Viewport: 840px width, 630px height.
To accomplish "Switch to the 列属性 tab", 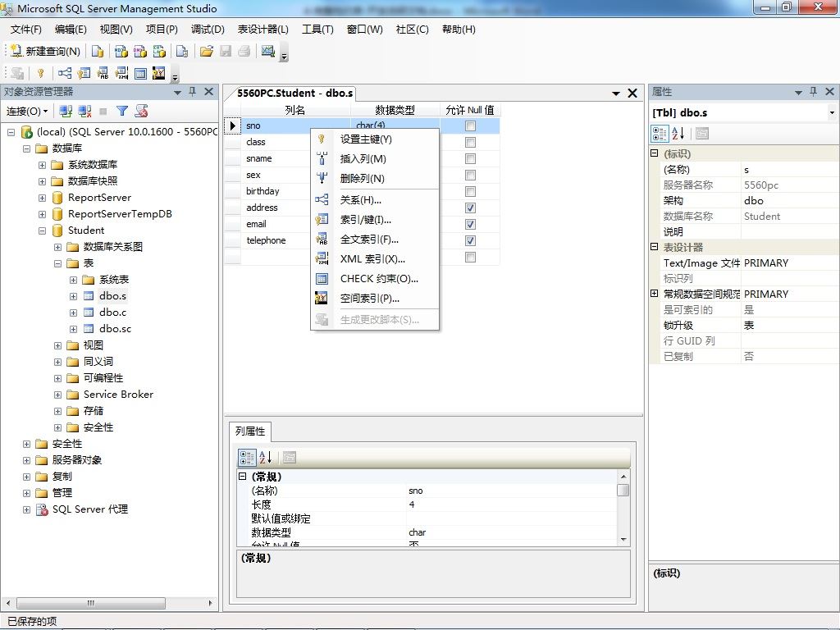I will pos(250,431).
